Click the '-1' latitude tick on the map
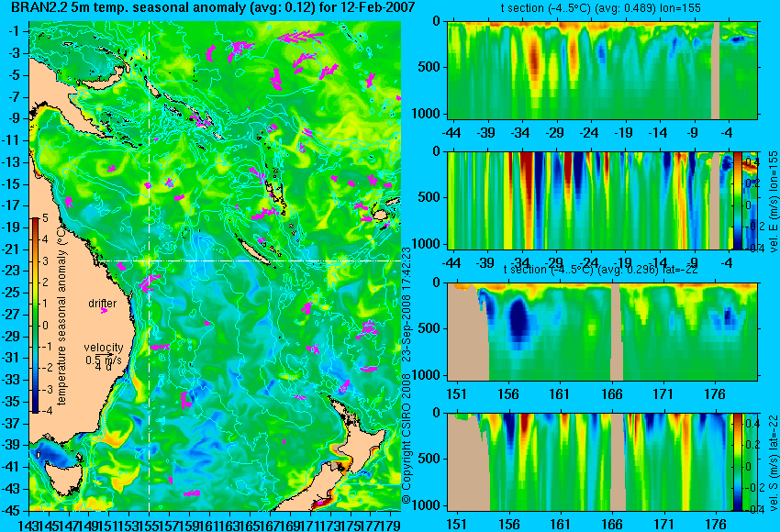 (15, 31)
